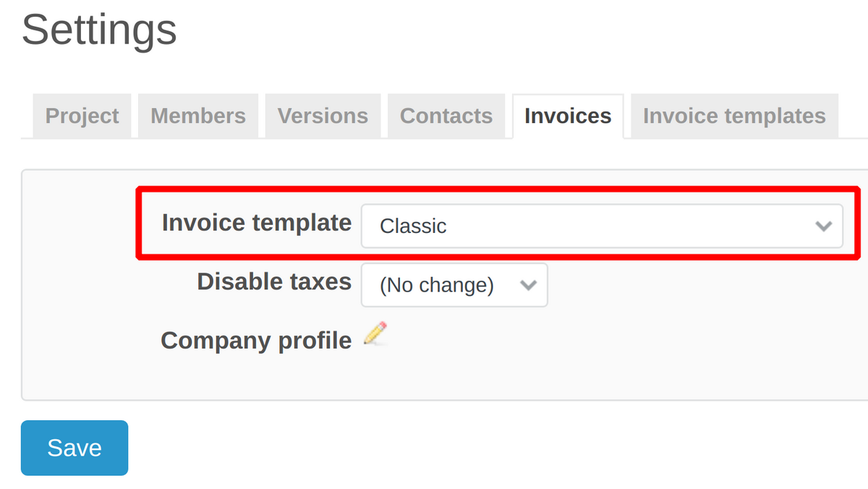Click the Settings page heading
868x489 pixels.
tap(99, 30)
